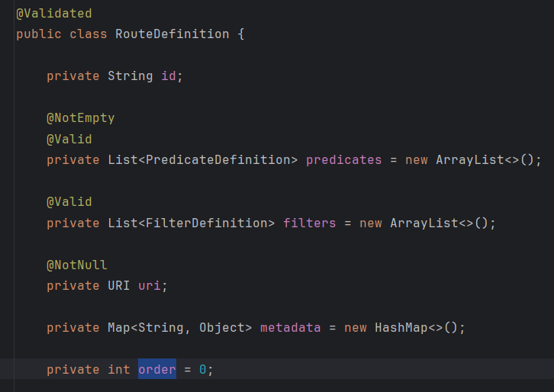Click the @NotNull annotation
The width and height of the screenshot is (554, 392).
76,265
